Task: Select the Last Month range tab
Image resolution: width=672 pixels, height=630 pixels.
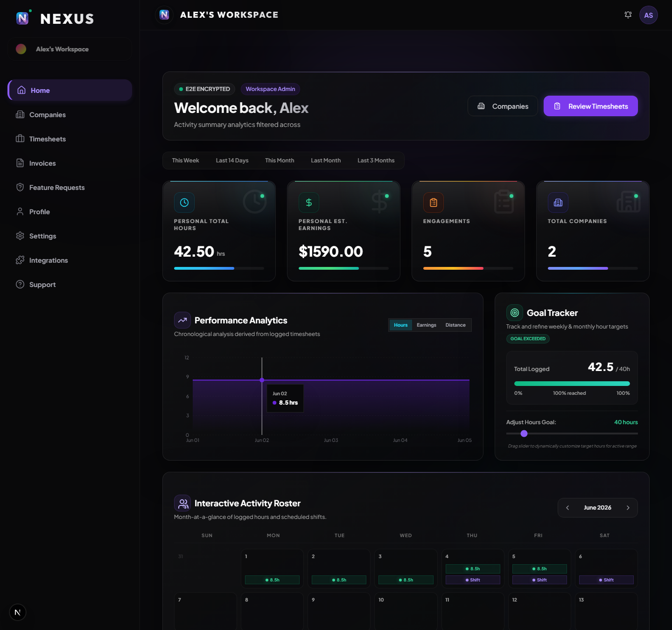Action: click(x=326, y=161)
